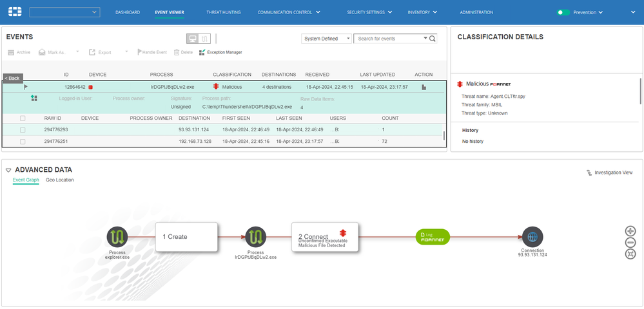The width and height of the screenshot is (644, 309).
Task: Sort by the Received column header
Action: point(317,75)
